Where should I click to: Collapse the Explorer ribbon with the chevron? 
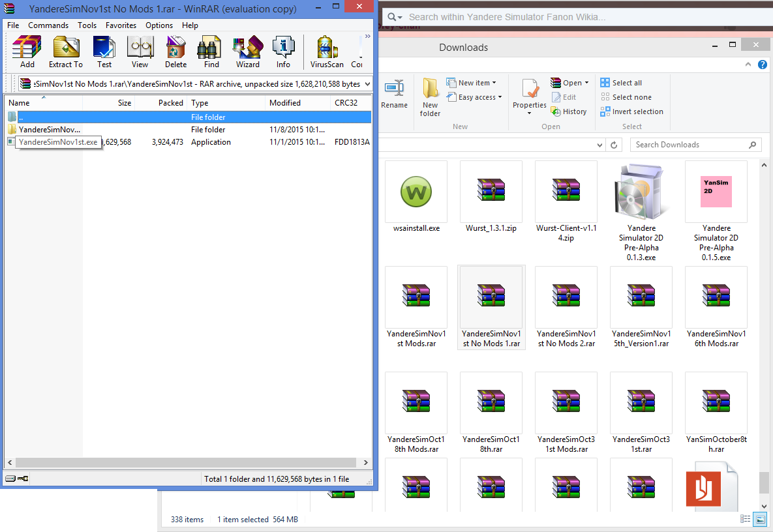[748, 65]
